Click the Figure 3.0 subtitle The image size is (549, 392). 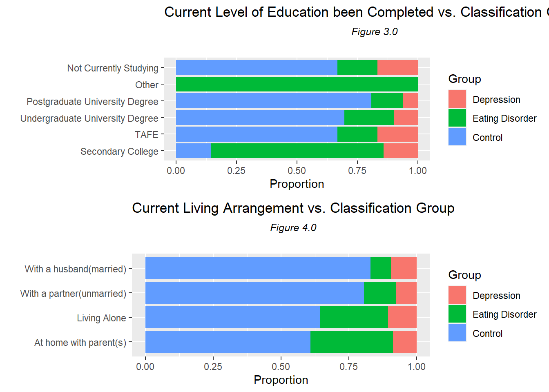pyautogui.click(x=375, y=32)
